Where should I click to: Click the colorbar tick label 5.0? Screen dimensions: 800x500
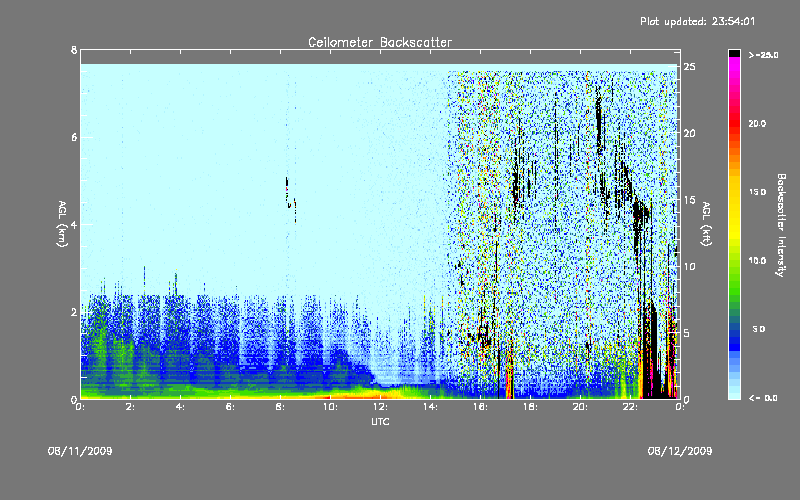(x=759, y=329)
